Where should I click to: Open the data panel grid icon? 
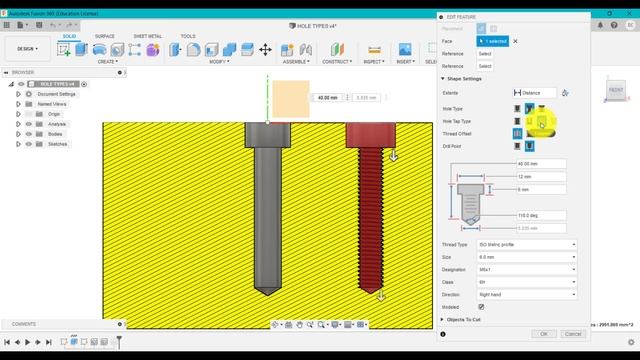coord(7,25)
